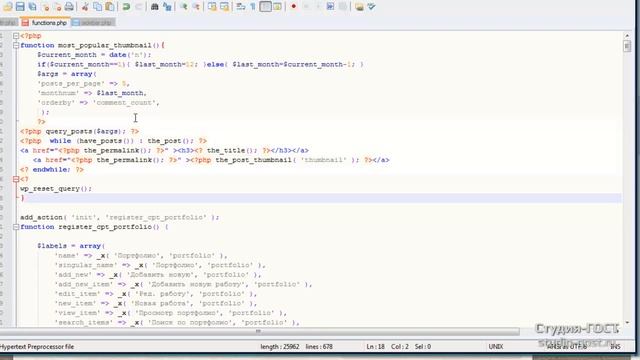Click the vertical scrollbar down arrow
The image size is (640, 360).
coord(627,323)
